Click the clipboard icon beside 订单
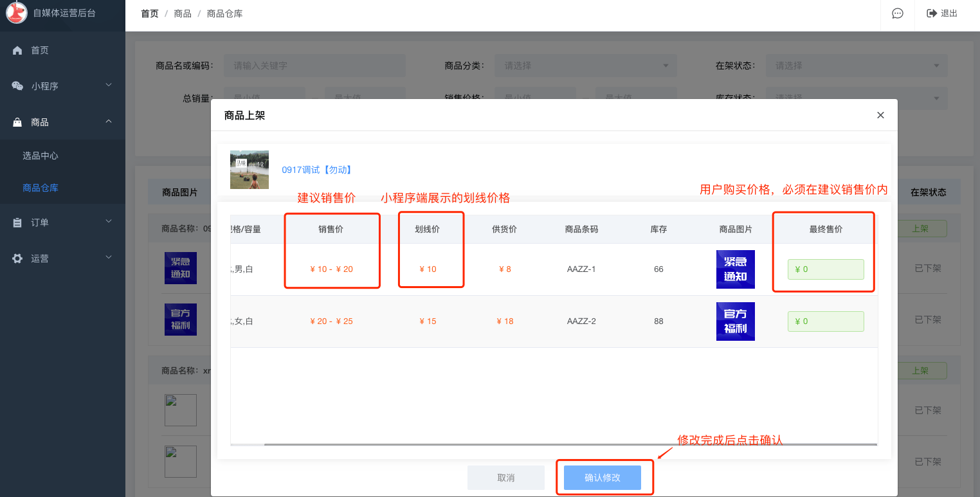 pos(17,222)
